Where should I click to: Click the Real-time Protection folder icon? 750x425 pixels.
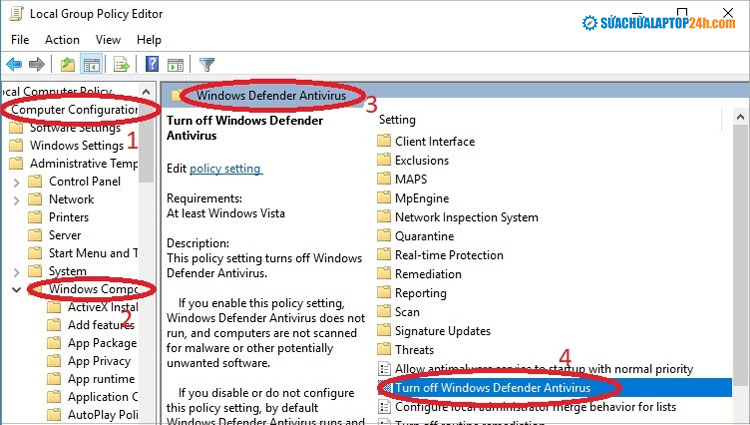[x=384, y=255]
